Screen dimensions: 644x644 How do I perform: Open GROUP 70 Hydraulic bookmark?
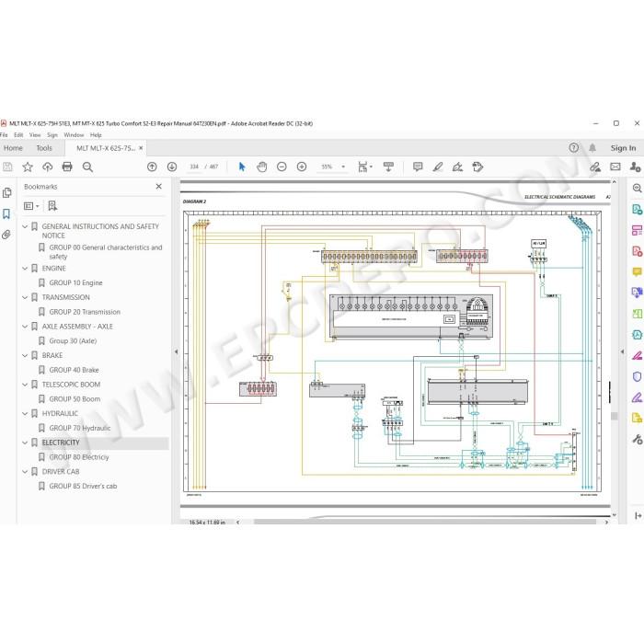[80, 428]
